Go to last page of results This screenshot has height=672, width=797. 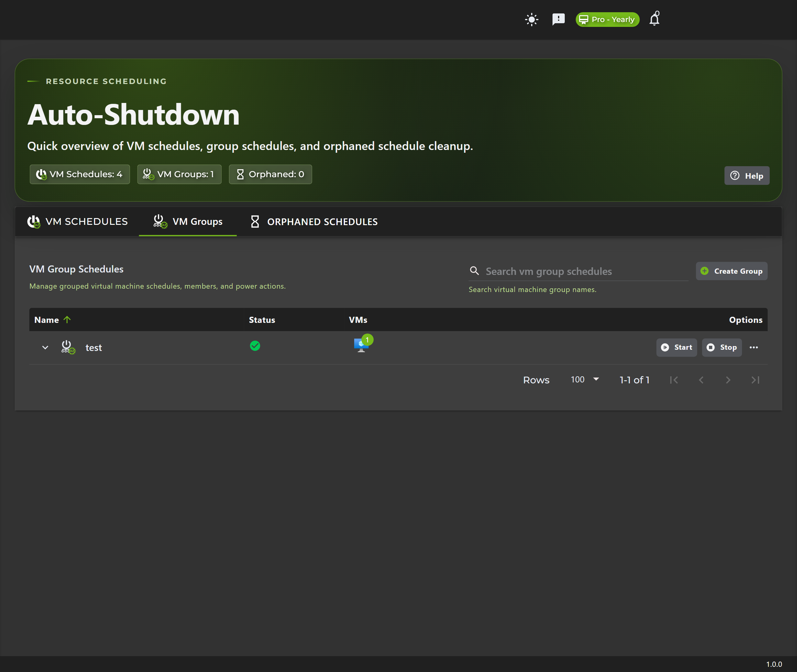[x=755, y=380]
